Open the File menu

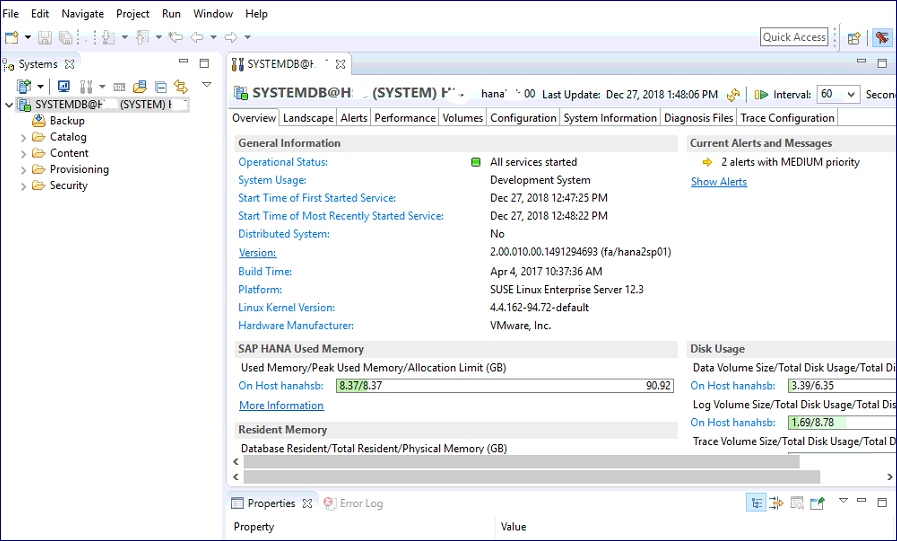11,14
